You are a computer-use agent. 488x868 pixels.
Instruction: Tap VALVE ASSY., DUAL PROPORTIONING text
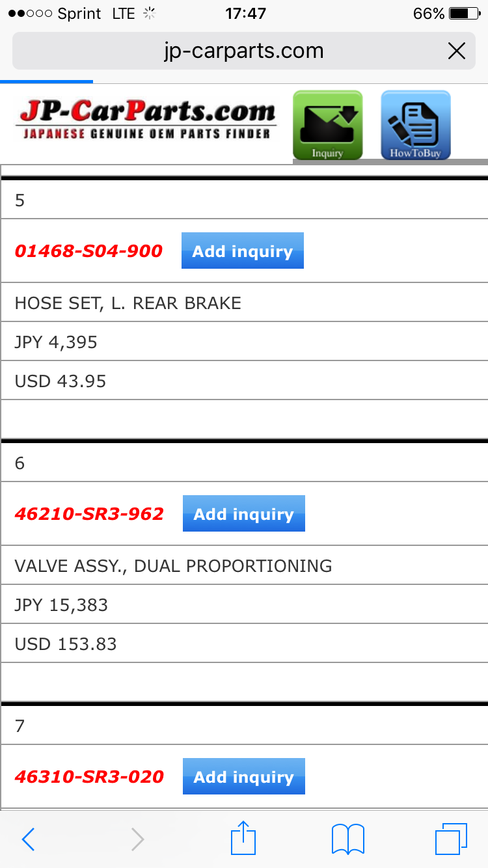click(x=173, y=566)
